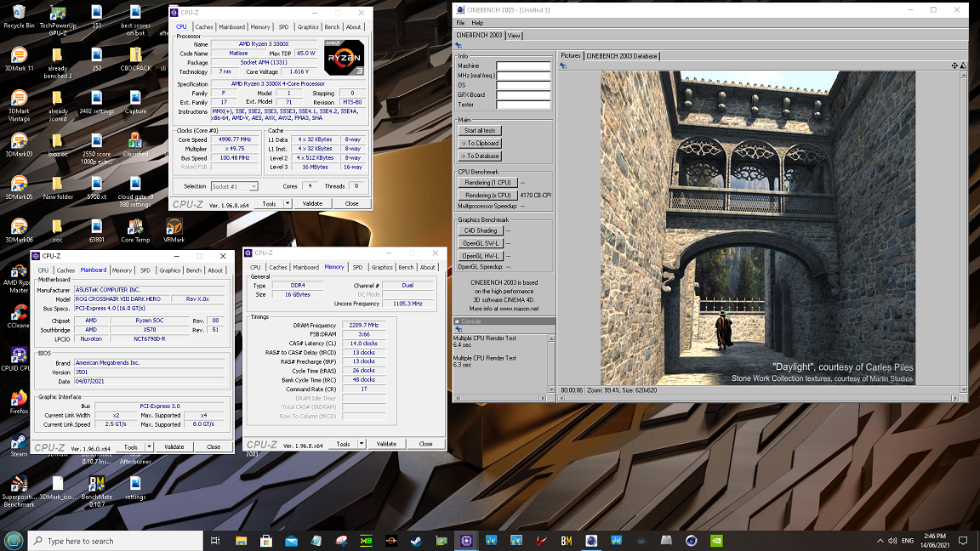Click the Tester input field
The width and height of the screenshot is (980, 551).
[523, 105]
